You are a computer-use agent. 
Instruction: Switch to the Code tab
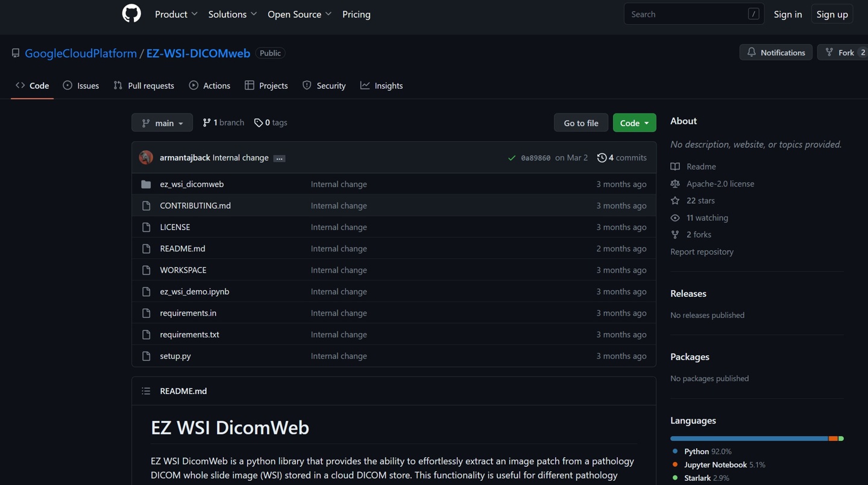33,86
